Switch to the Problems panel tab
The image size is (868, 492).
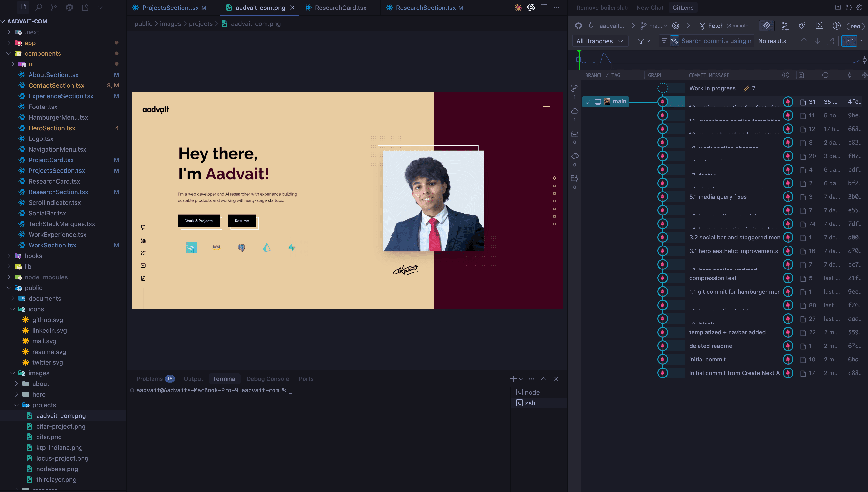coord(149,379)
